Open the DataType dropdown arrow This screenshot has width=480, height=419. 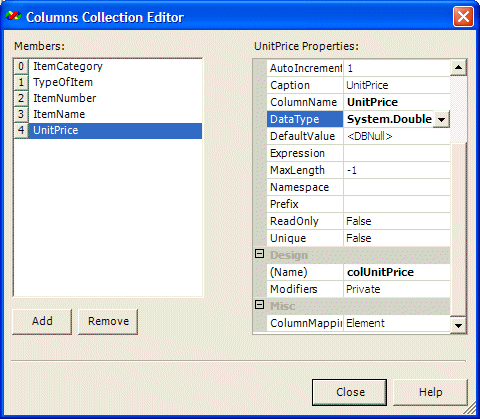point(441,119)
